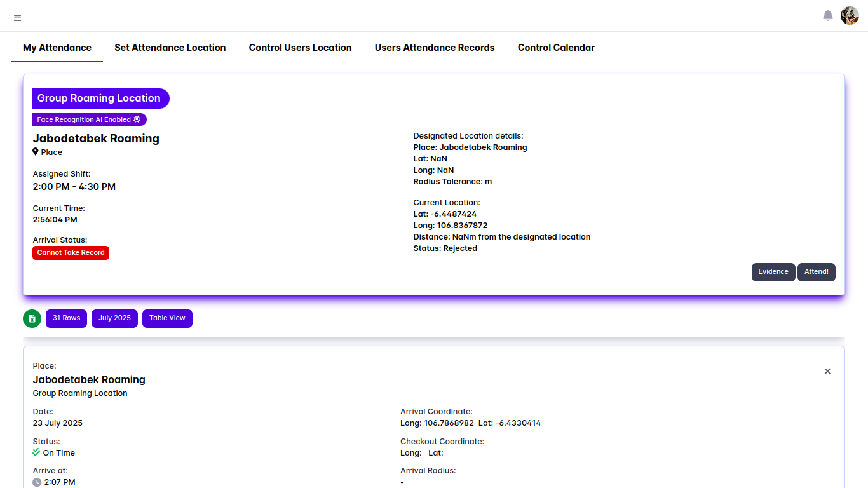Screen dimensions: 868x488
Task: Click the location pin icon beside Place
Action: 36,152
